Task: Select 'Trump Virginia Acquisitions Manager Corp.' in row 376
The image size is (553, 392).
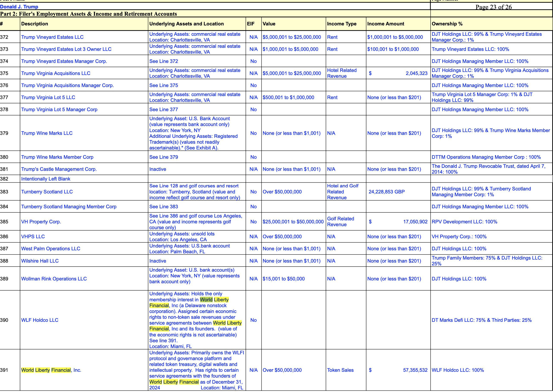Action: 68,86
